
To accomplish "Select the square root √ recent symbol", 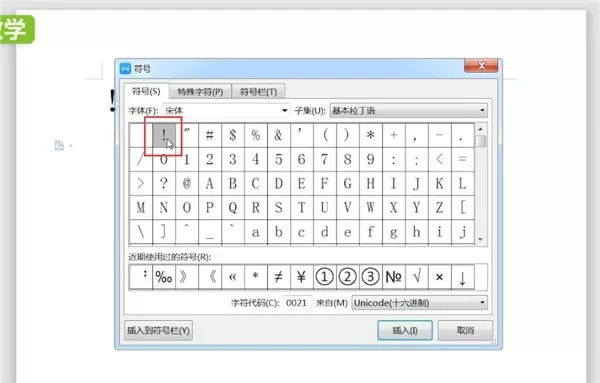I will click(416, 277).
